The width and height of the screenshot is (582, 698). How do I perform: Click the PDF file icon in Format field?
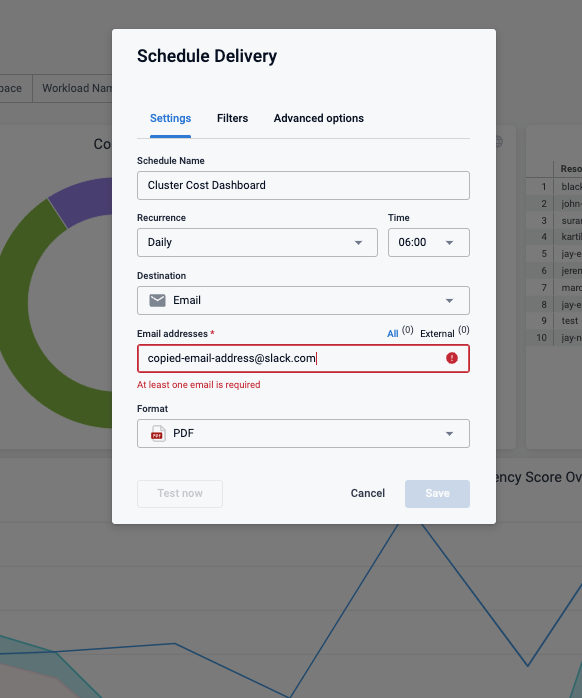(x=158, y=433)
